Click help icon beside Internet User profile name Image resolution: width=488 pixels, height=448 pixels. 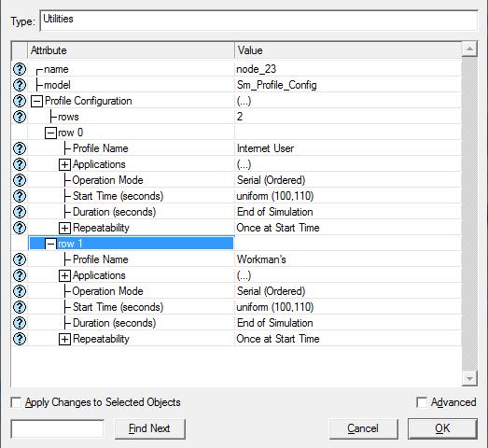[20, 148]
